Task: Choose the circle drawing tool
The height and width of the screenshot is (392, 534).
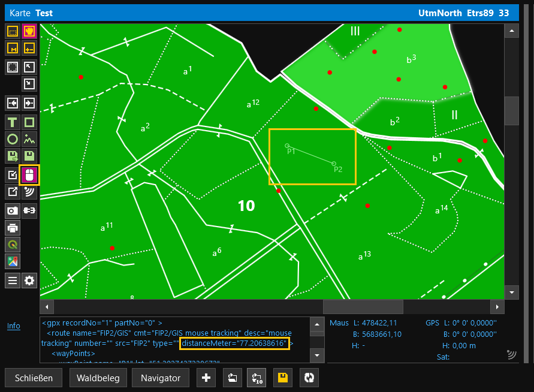Action: [12, 140]
